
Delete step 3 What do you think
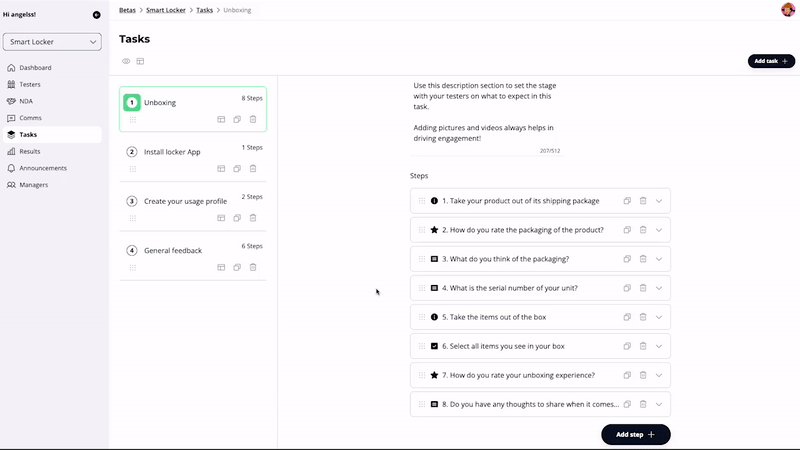pyautogui.click(x=643, y=259)
